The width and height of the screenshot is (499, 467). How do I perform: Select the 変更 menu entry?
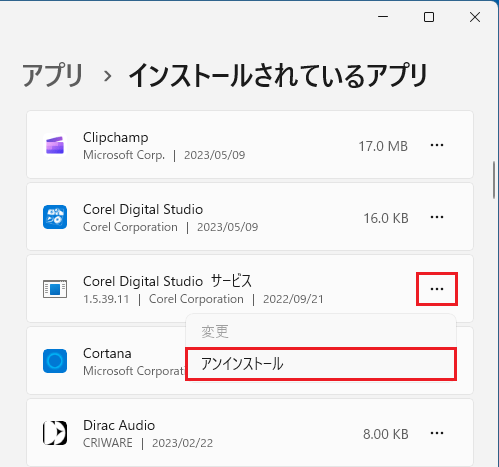tap(321, 332)
